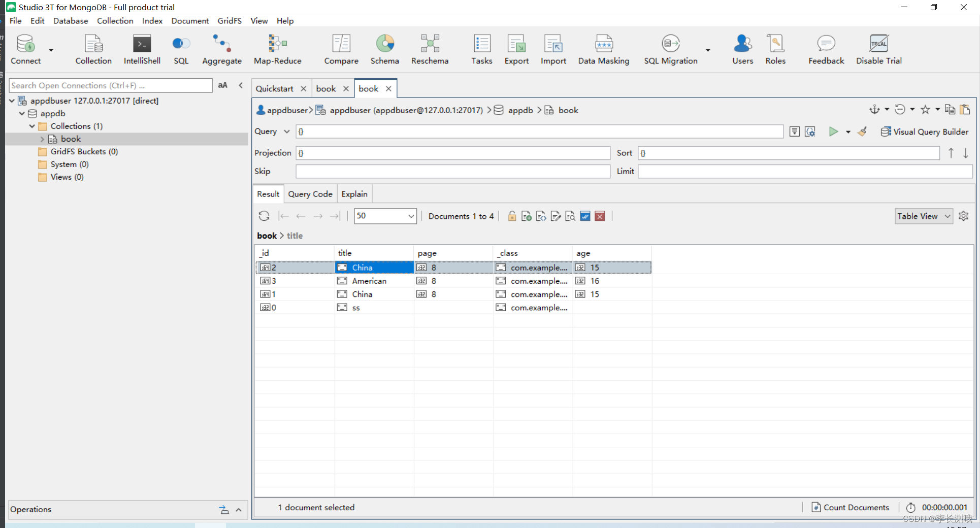Collapse the connection tree sidebar

(x=241, y=85)
